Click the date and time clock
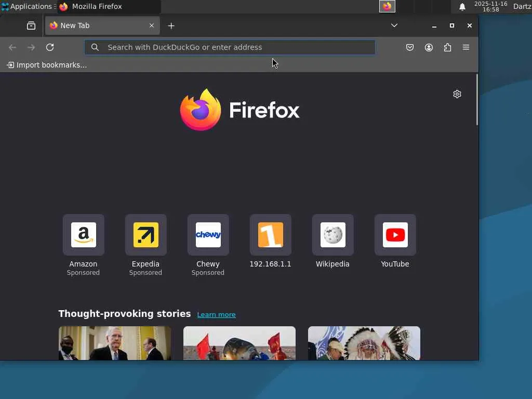Viewport: 532px width, 399px height. click(490, 6)
